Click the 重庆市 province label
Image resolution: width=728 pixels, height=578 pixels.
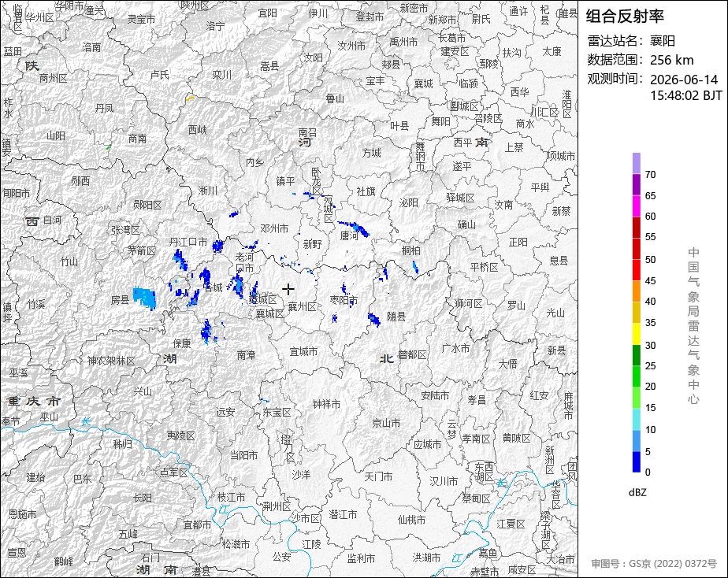34,402
